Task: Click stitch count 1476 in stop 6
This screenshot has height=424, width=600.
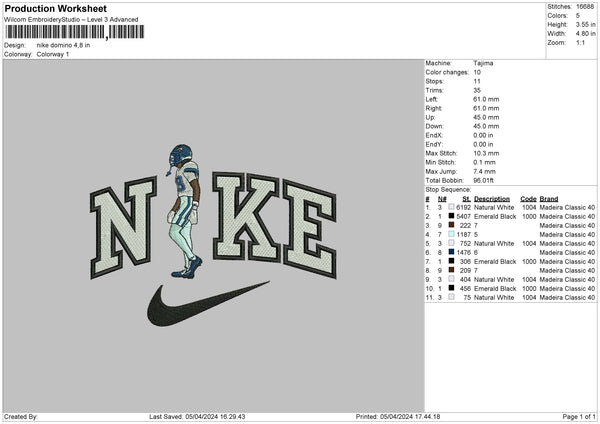Action: (x=463, y=252)
